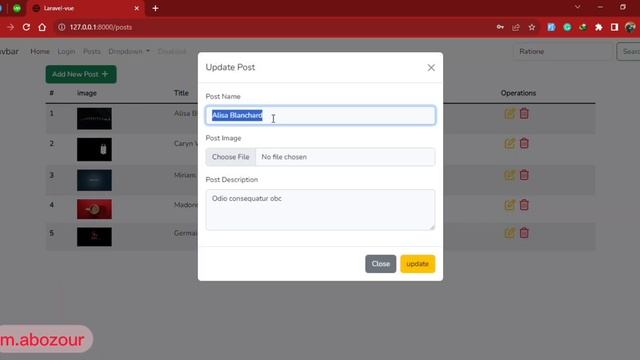Click the yellow update button
The width and height of the screenshot is (640, 360).
click(x=418, y=264)
